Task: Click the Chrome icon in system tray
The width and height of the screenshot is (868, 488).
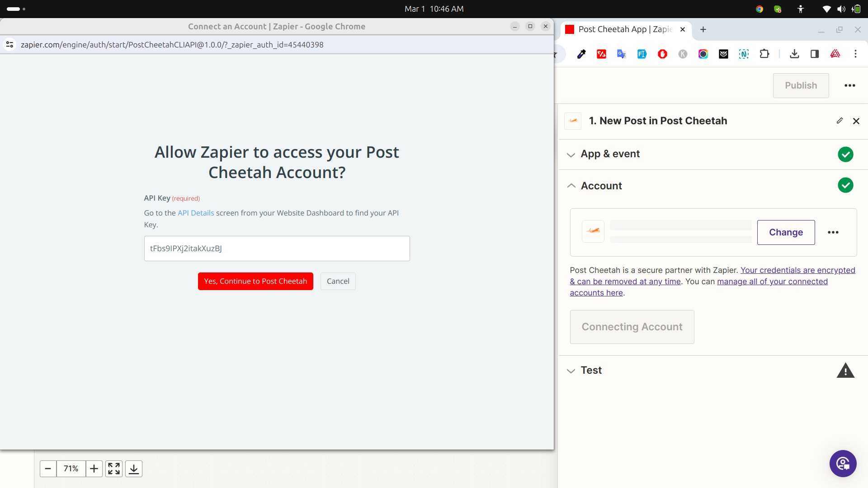Action: click(x=759, y=9)
